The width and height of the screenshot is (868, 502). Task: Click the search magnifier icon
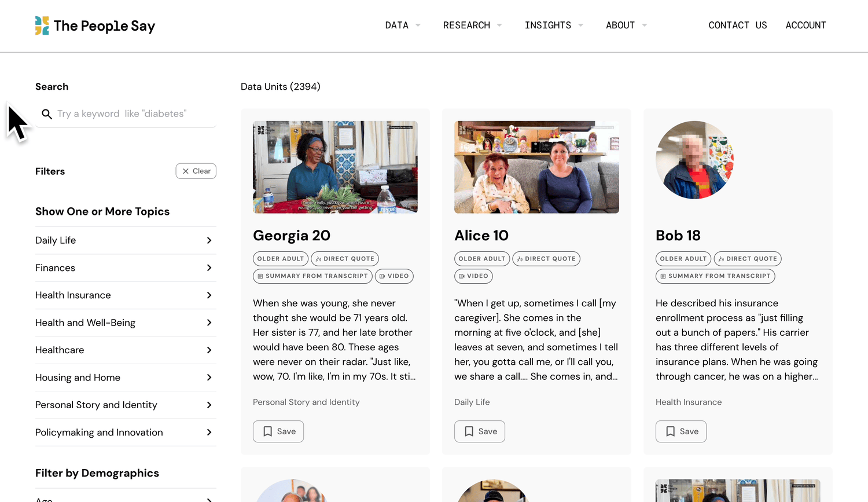pos(47,114)
